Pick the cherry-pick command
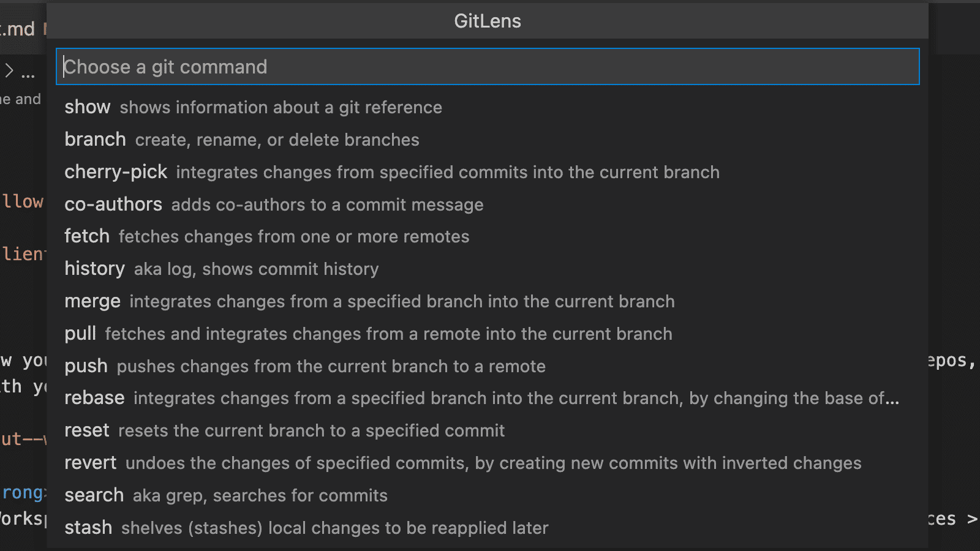 pos(488,172)
